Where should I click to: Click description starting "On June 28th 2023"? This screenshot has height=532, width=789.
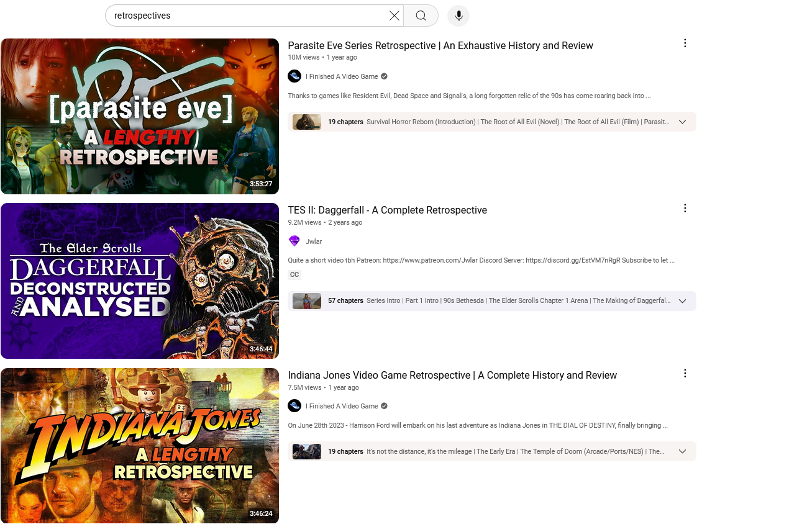(x=478, y=426)
